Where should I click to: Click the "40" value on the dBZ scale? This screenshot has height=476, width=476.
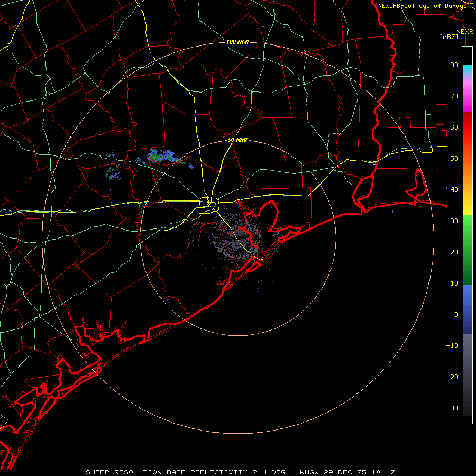point(454,190)
